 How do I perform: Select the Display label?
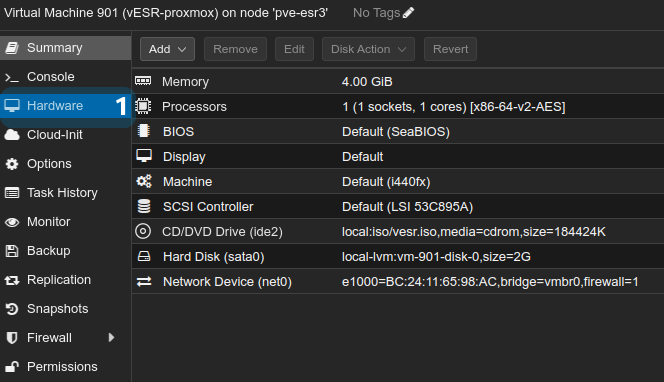point(184,157)
